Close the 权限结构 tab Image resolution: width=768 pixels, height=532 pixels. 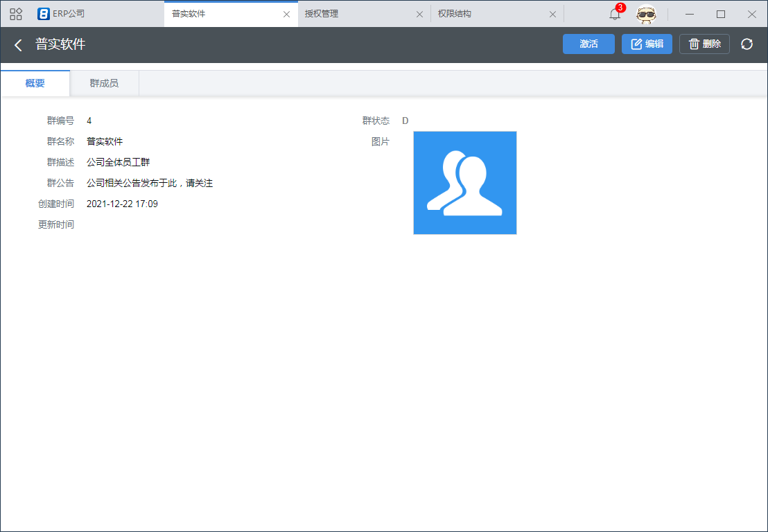pyautogui.click(x=552, y=14)
